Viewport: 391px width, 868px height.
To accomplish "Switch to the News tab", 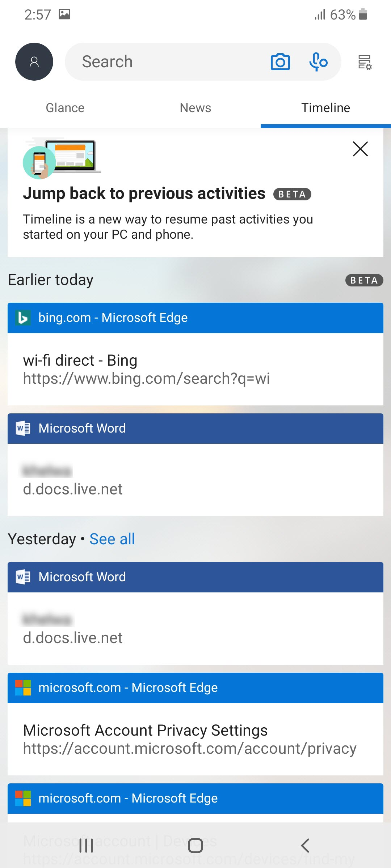I will [x=195, y=108].
